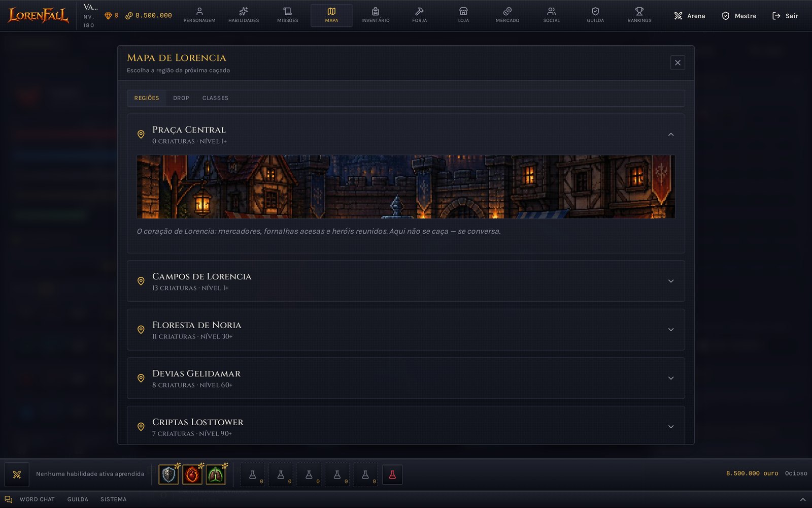The height and width of the screenshot is (508, 812).
Task: Click the Praça Central banner image
Action: (406, 187)
